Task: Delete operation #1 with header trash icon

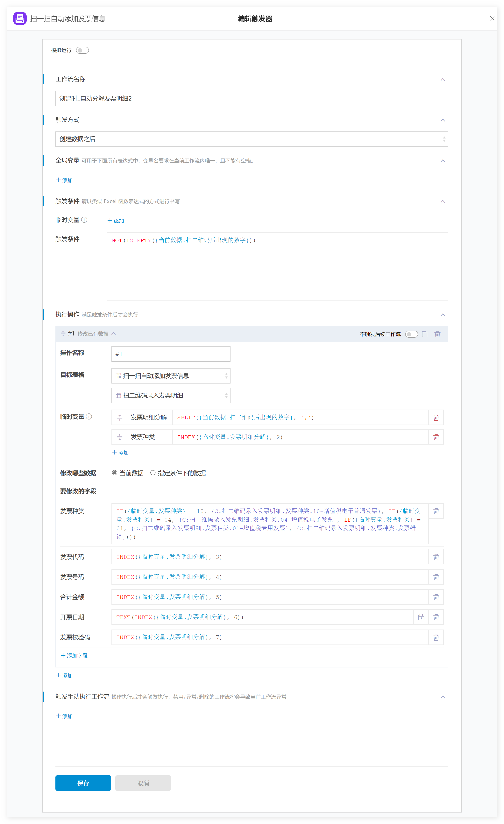Action: point(437,334)
